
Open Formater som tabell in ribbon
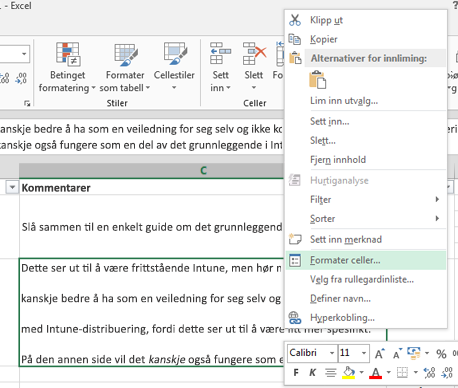click(125, 67)
